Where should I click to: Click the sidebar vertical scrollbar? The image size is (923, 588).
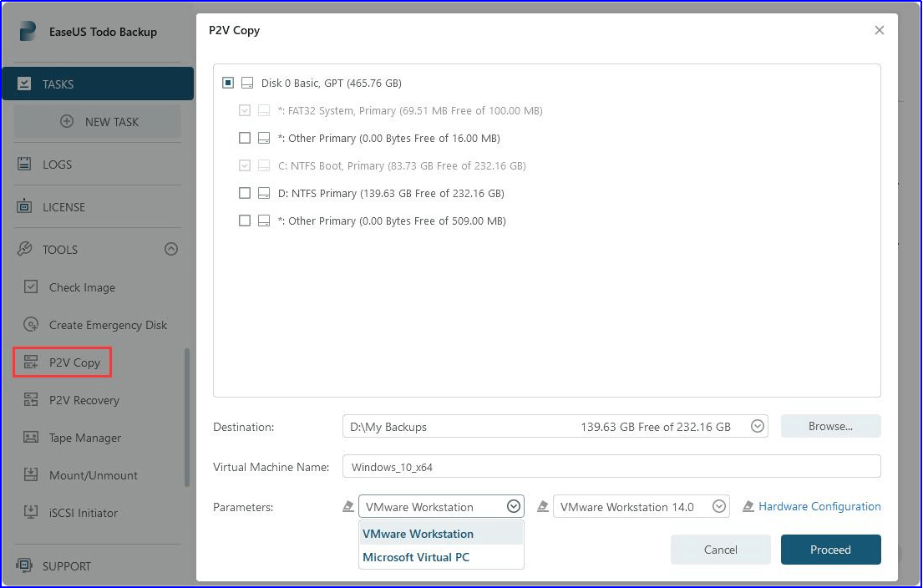[x=187, y=418]
